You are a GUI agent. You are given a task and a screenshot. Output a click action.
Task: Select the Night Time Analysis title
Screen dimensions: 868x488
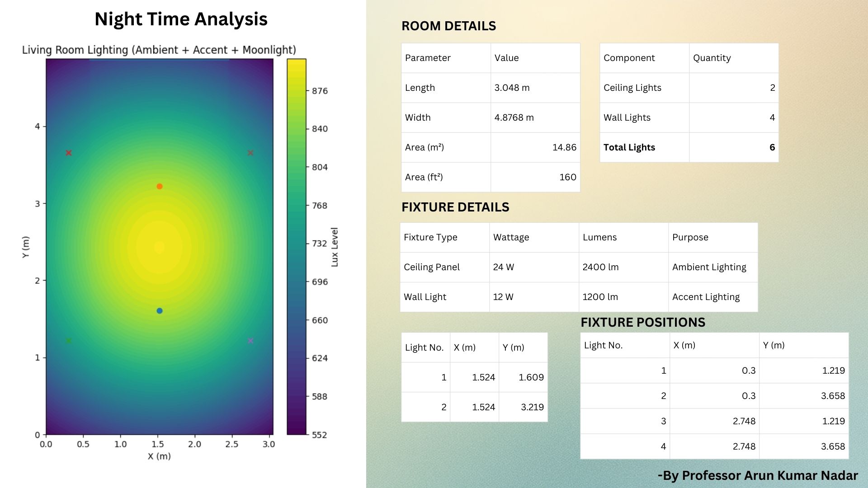[x=181, y=19]
